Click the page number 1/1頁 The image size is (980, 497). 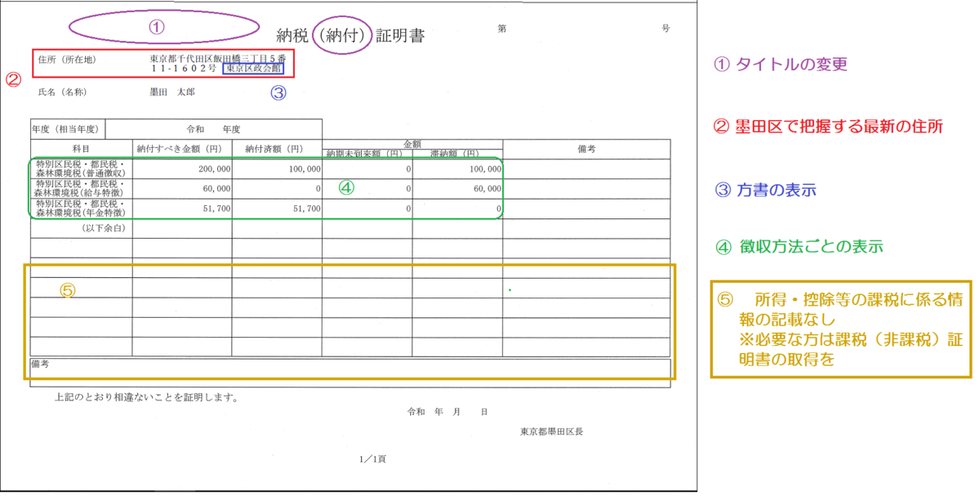tap(372, 459)
